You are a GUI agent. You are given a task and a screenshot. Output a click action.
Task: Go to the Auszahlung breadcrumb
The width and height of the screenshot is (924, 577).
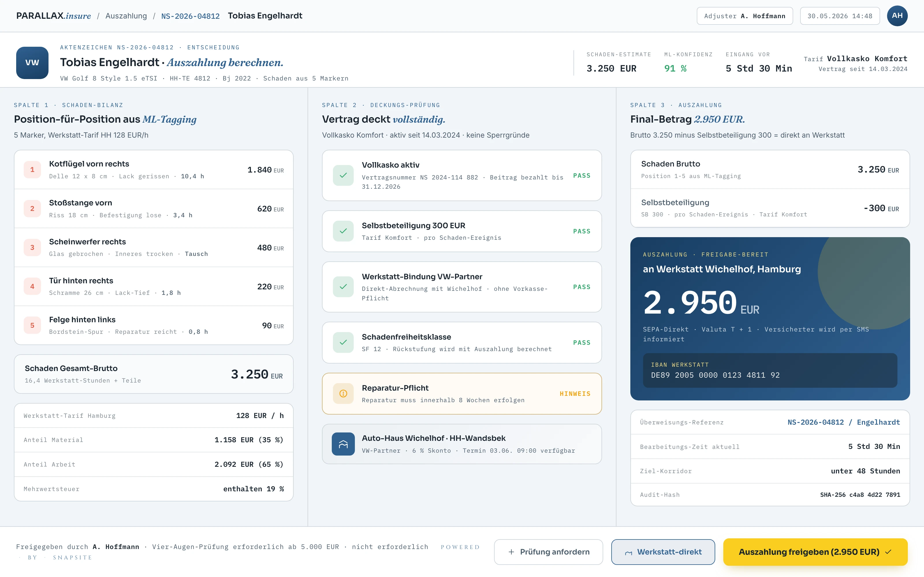(126, 16)
